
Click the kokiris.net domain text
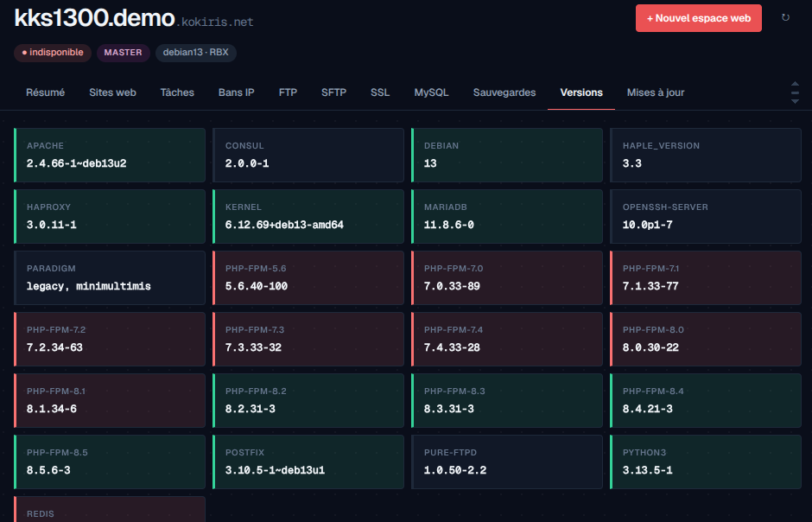pos(215,22)
